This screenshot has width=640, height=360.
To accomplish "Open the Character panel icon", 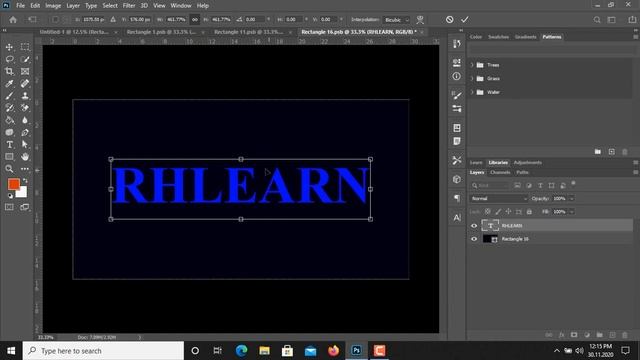I will (x=457, y=218).
